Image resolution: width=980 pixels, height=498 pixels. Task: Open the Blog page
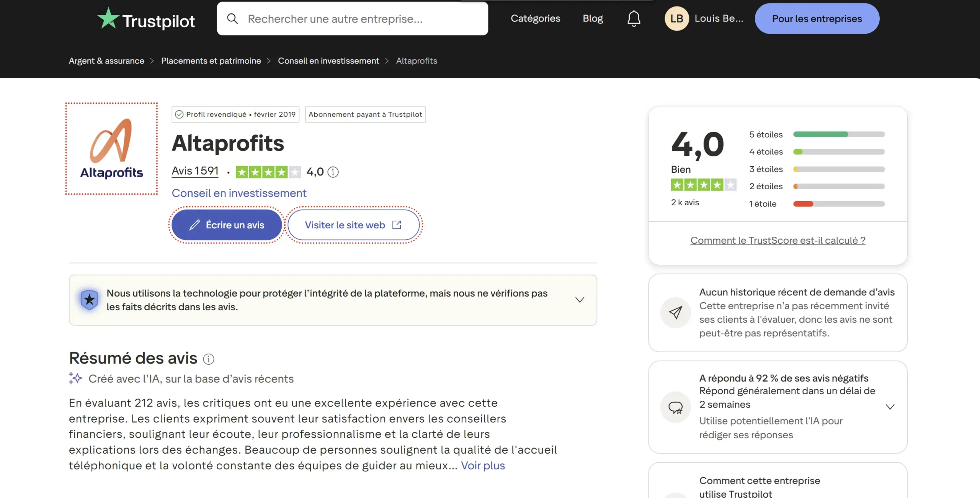coord(593,18)
